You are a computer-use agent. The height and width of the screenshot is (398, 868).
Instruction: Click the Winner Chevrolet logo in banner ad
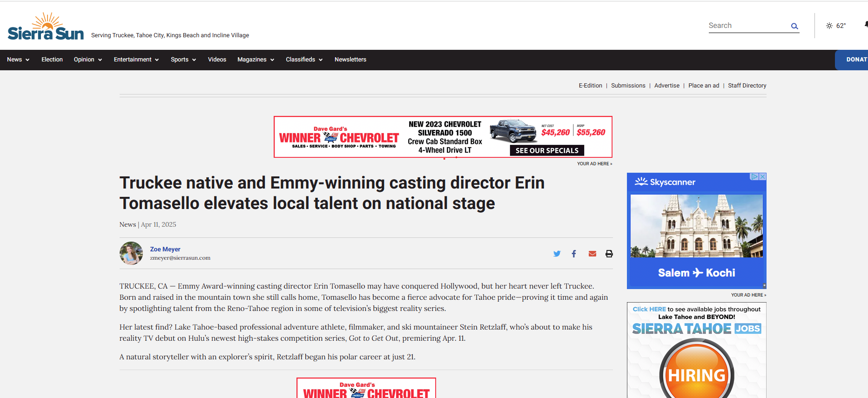click(339, 137)
